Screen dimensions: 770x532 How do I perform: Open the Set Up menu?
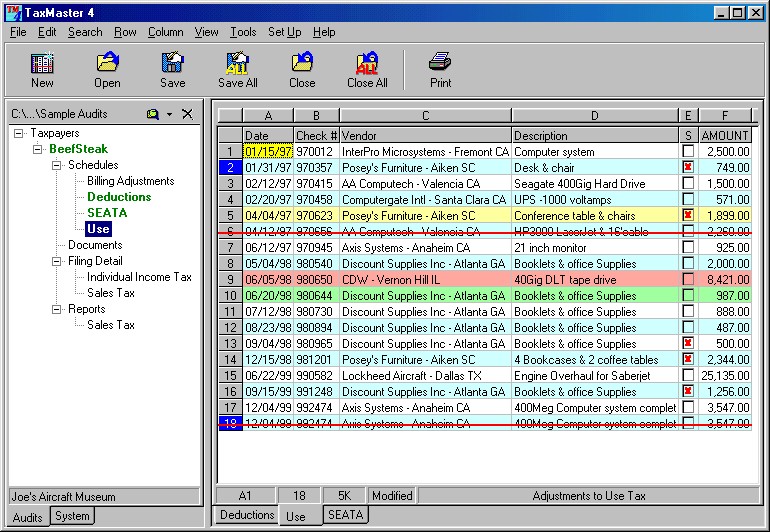(285, 32)
